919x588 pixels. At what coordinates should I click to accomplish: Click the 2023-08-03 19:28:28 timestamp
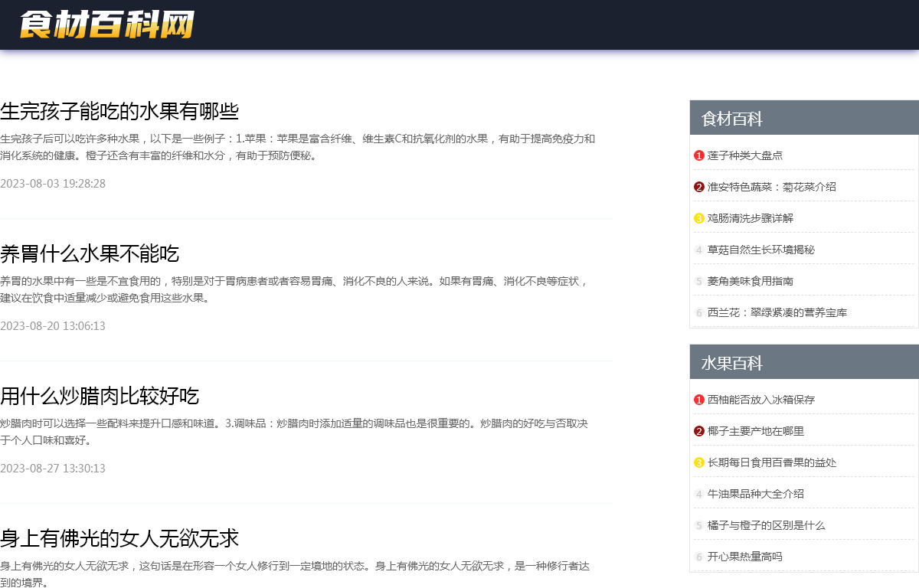coord(53,184)
